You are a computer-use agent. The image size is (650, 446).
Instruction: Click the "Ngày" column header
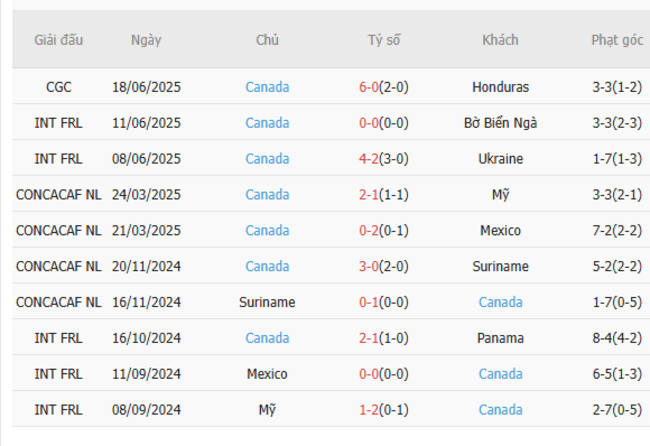point(146,40)
